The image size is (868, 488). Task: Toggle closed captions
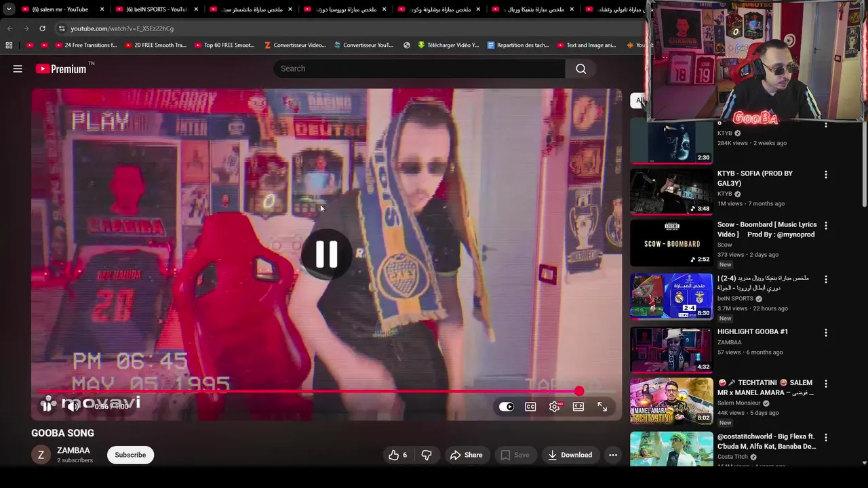(530, 407)
